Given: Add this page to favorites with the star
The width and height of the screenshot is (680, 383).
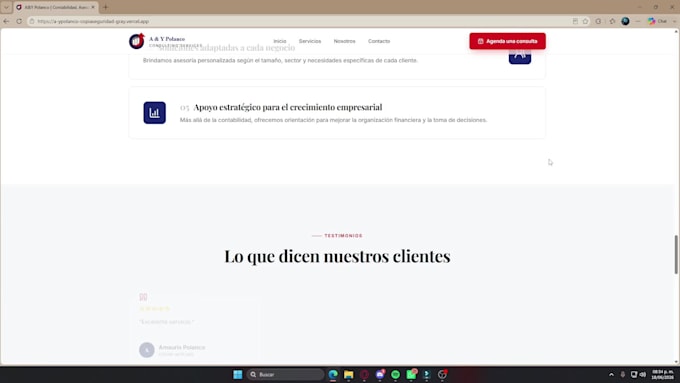Looking at the screenshot, I should pos(585,21).
